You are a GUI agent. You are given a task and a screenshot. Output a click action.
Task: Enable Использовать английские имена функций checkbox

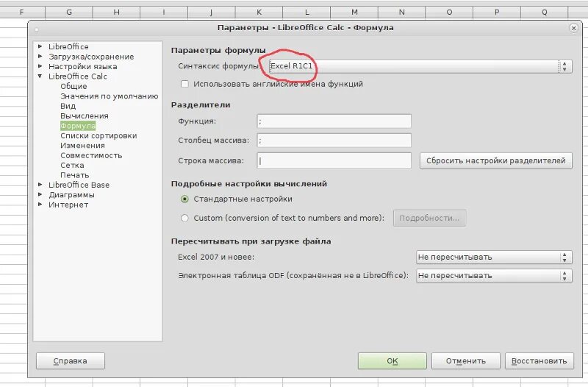[184, 84]
